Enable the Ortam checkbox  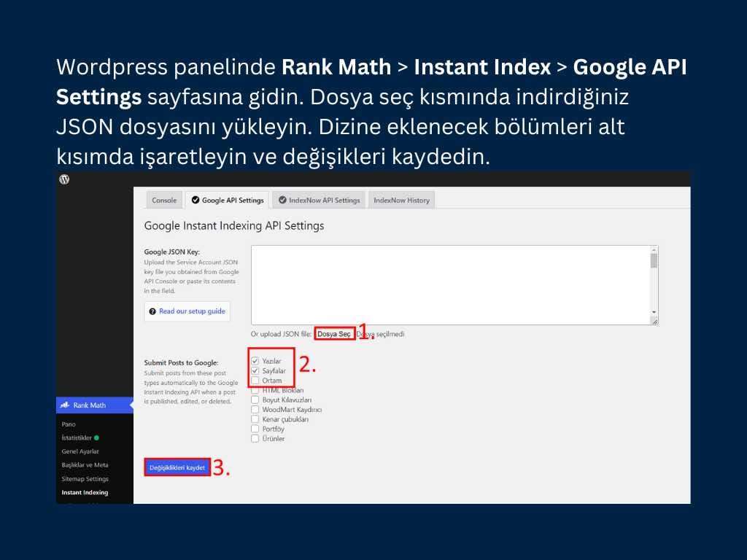click(x=255, y=381)
